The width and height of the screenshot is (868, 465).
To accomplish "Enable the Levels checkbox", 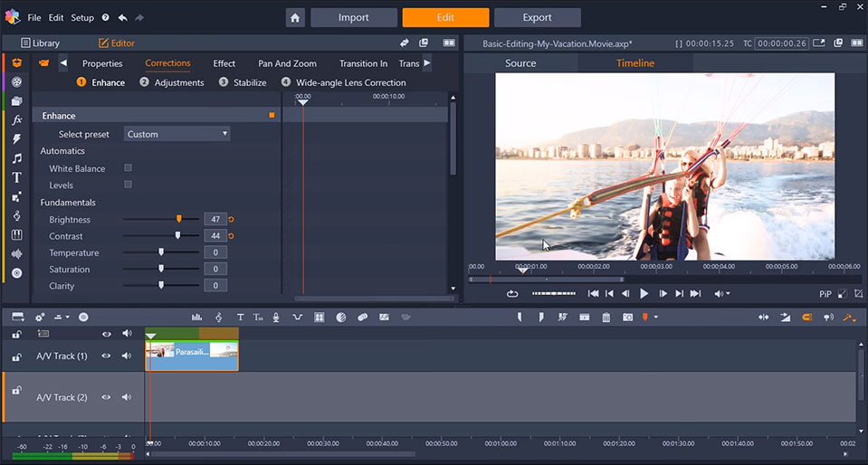I will (x=128, y=185).
